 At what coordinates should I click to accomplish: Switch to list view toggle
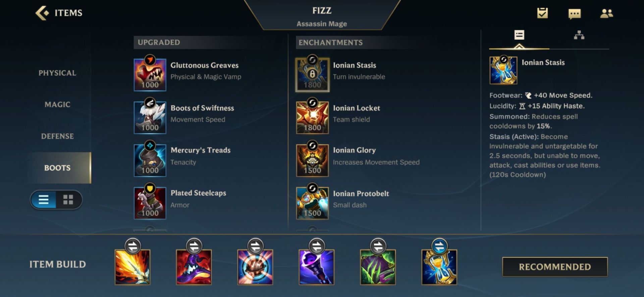pyautogui.click(x=44, y=200)
